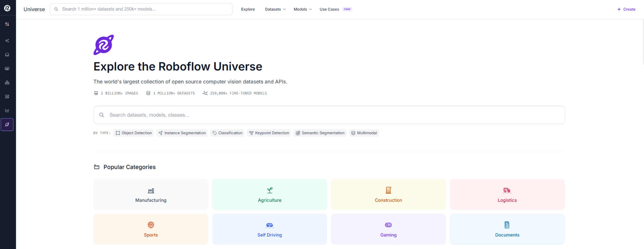Open the bar chart sidebar icon
The height and width of the screenshot is (249, 644).
coord(7,110)
